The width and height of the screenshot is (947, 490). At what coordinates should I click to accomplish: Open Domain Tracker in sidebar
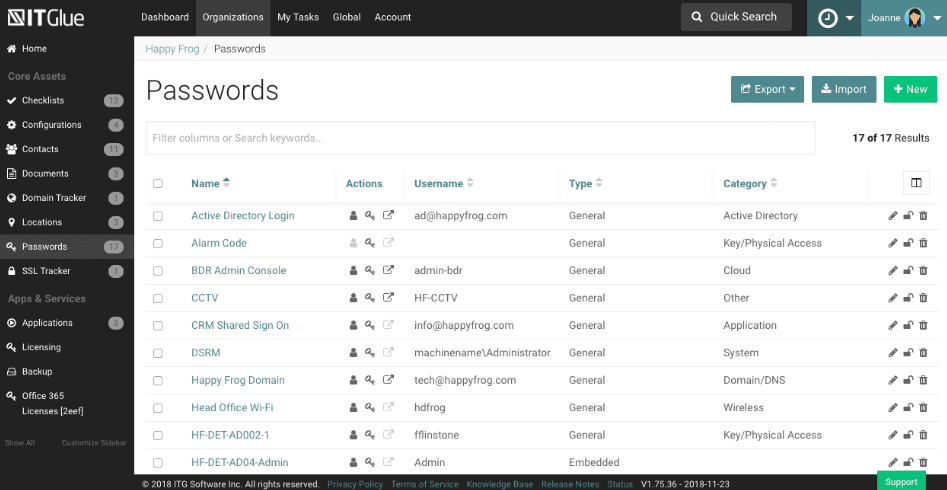(x=66, y=198)
